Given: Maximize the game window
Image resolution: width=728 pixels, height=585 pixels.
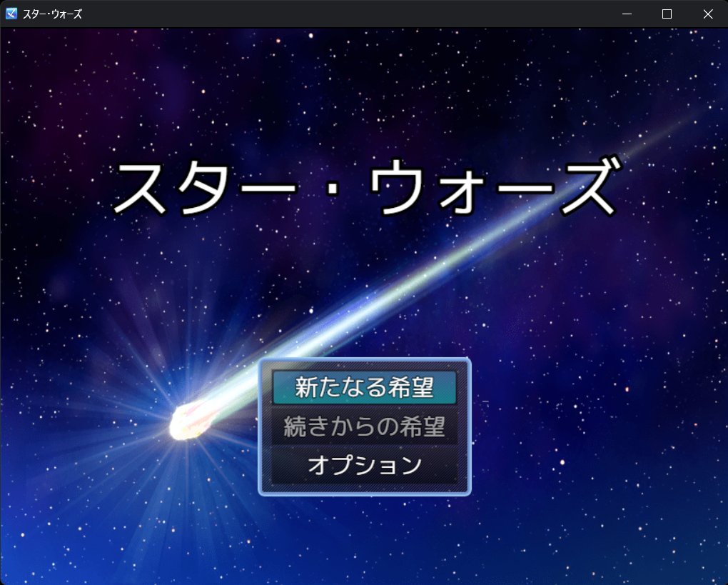Looking at the screenshot, I should coord(667,14).
